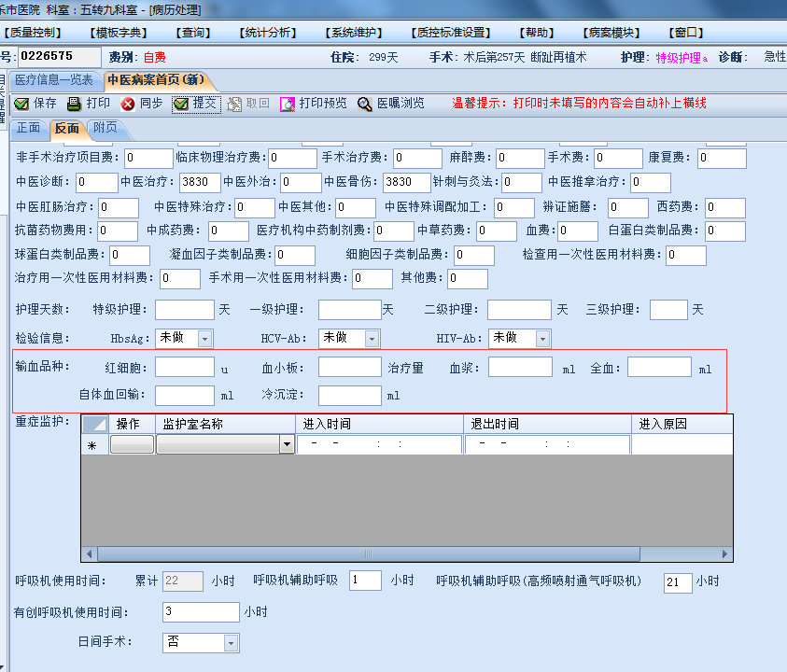The image size is (787, 672).
Task: Click the 累计 hours field showing 22
Action: coord(183,581)
